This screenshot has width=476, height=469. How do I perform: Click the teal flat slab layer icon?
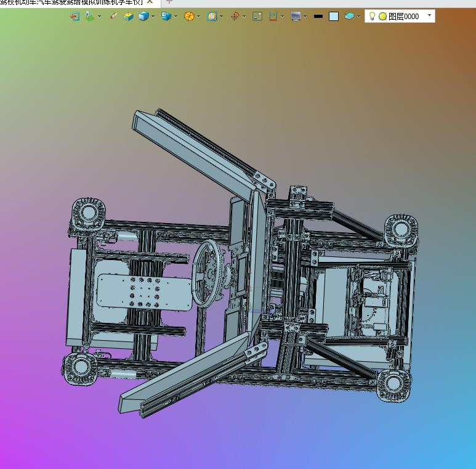pyautogui.click(x=349, y=16)
